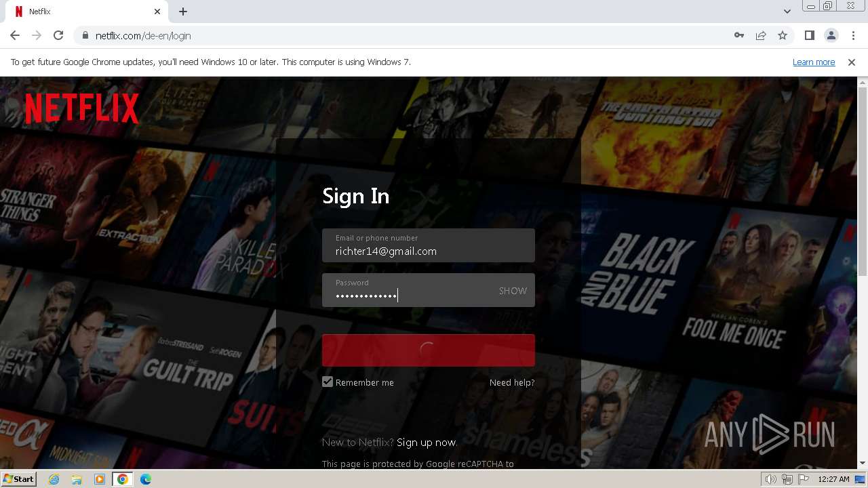Open File Explorer from taskbar

click(77, 479)
